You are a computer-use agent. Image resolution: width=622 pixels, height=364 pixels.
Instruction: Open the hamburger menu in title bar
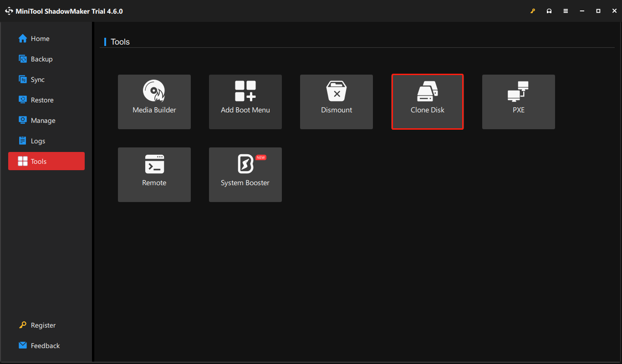[566, 11]
